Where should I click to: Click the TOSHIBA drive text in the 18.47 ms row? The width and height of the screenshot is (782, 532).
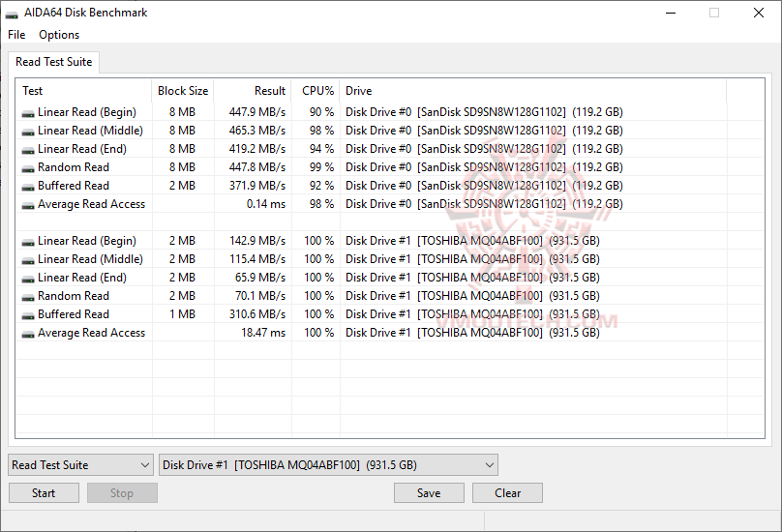coord(473,333)
